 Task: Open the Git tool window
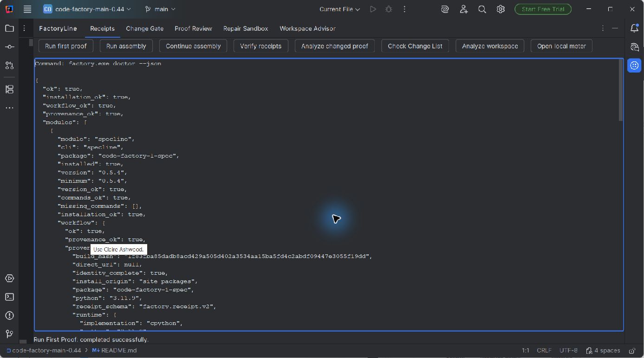point(9,334)
